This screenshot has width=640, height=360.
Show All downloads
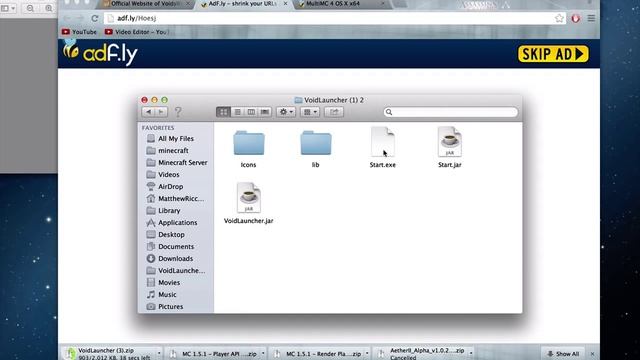pos(563,354)
